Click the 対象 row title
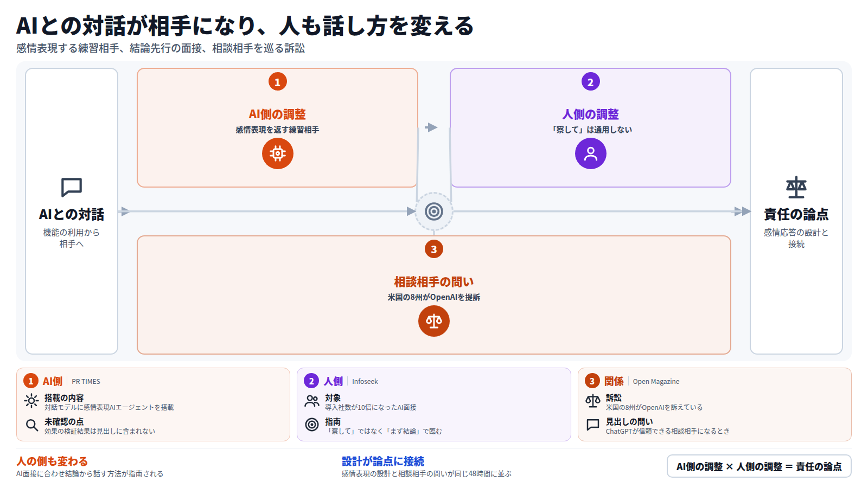This screenshot has width=868, height=488. [333, 398]
